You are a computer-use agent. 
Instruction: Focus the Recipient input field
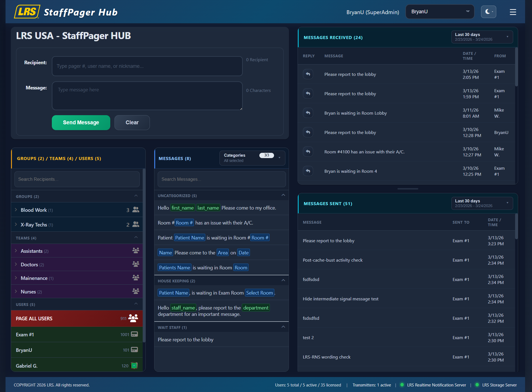click(x=147, y=66)
